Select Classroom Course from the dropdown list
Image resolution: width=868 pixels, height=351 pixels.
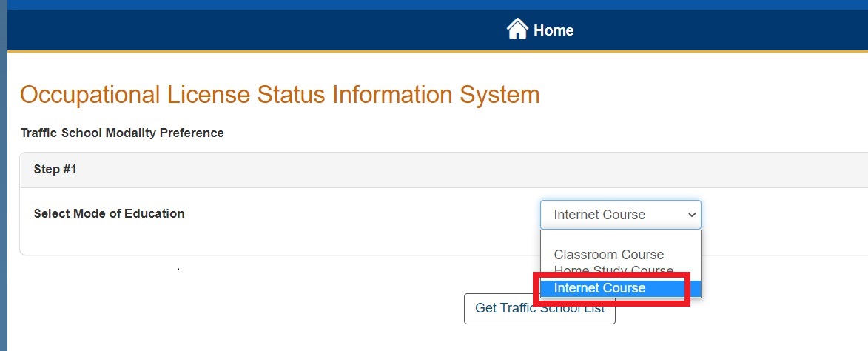(609, 255)
